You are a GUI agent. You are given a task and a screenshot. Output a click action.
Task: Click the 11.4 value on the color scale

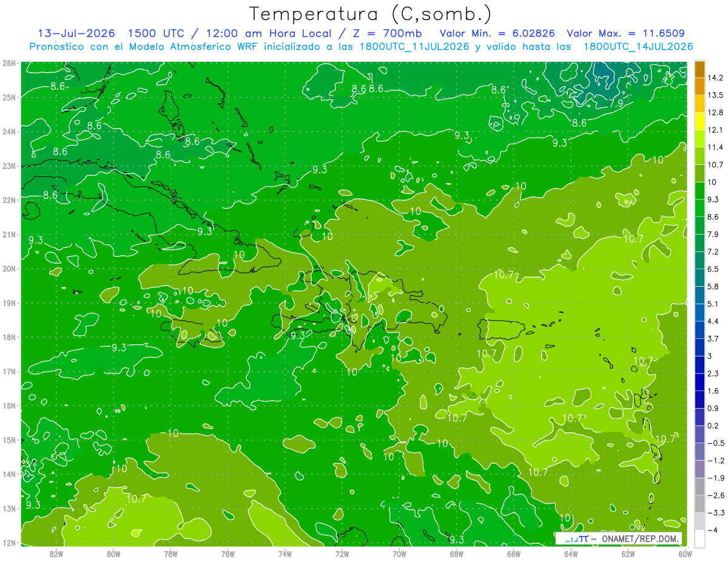pyautogui.click(x=716, y=147)
